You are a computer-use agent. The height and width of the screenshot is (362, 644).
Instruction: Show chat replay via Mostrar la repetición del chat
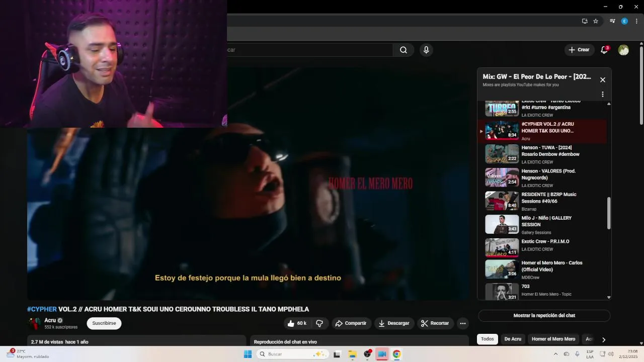click(544, 316)
